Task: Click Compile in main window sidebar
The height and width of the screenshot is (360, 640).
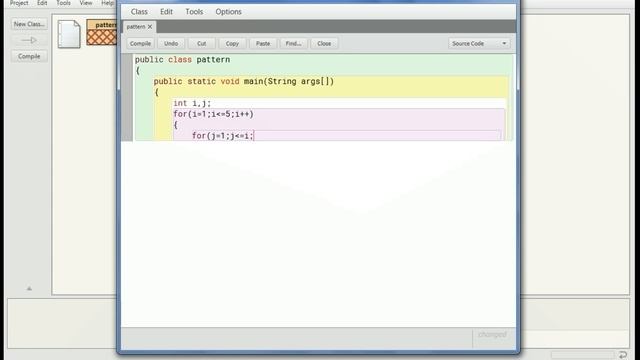Action: pos(29,56)
